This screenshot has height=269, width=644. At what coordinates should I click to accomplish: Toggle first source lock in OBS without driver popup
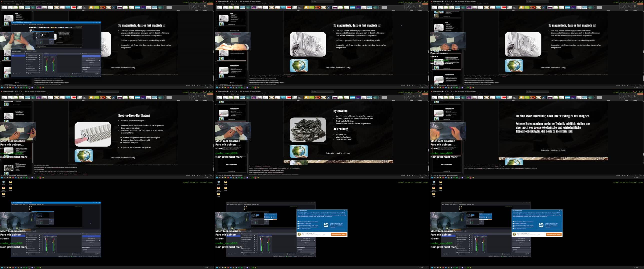click(41, 236)
